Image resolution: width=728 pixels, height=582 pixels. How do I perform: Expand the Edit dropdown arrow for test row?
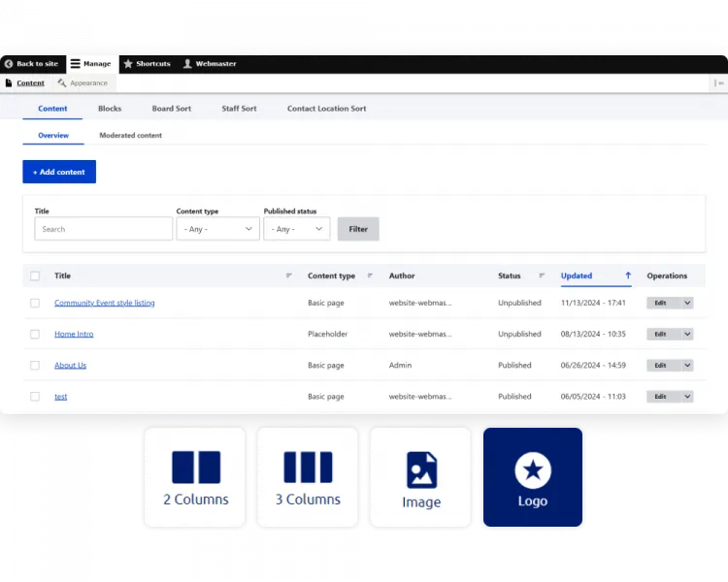click(687, 397)
